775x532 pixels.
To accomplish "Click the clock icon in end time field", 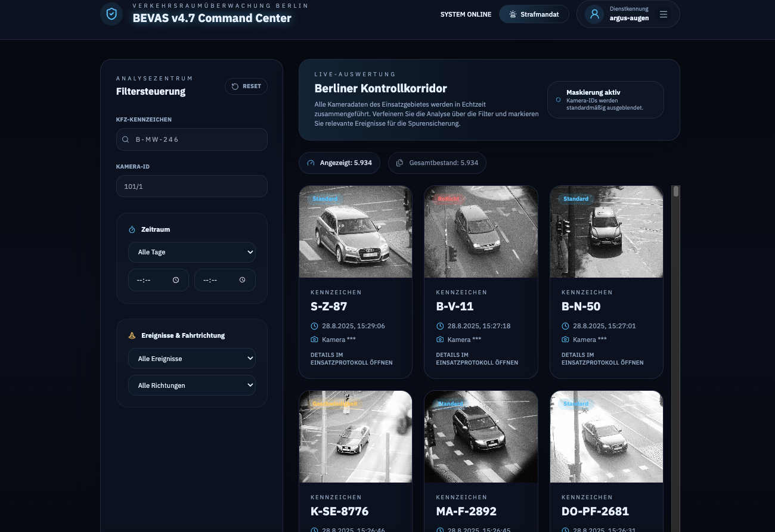I will (242, 280).
